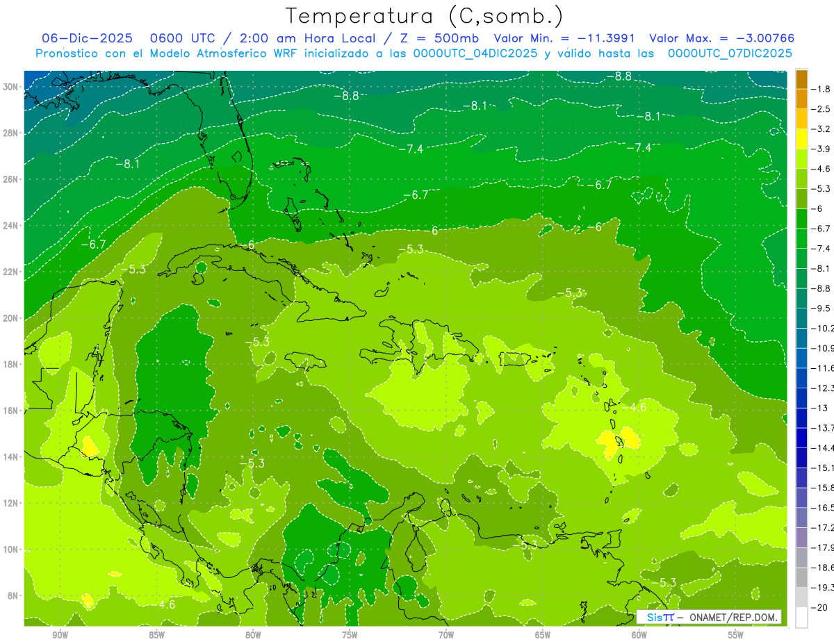The width and height of the screenshot is (834, 644).
Task: Click the colorbar tick label '-3.2'
Action: (821, 129)
